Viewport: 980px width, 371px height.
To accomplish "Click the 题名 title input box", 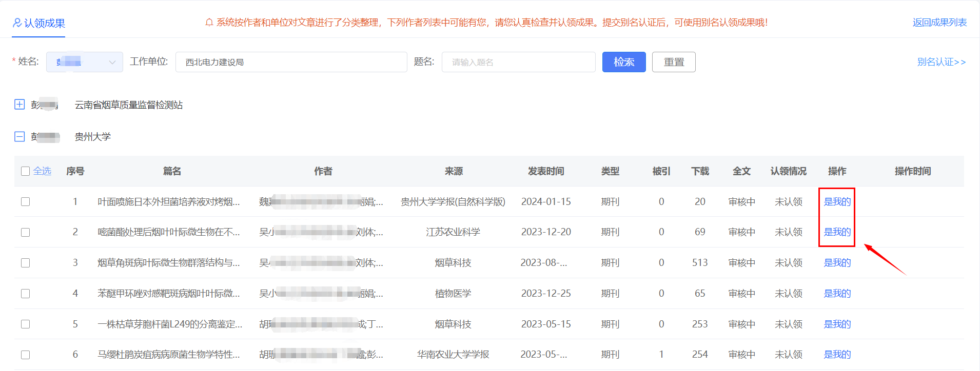I will (518, 62).
